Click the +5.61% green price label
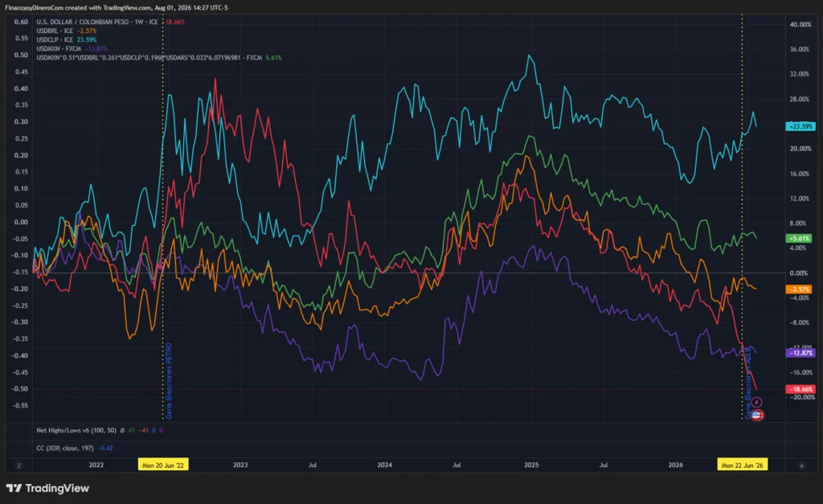Image resolution: width=823 pixels, height=504 pixels. click(x=799, y=239)
